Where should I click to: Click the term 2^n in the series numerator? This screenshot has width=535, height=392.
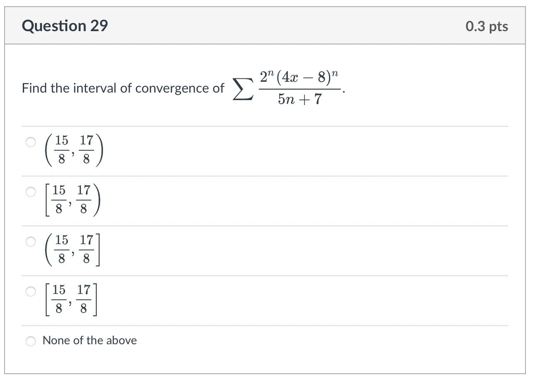[266, 76]
